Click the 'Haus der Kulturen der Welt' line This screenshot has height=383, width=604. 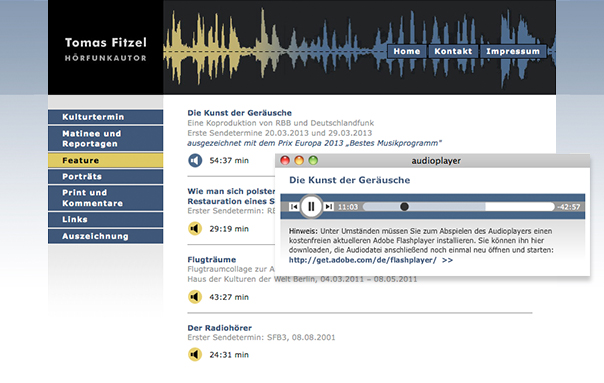(x=302, y=279)
